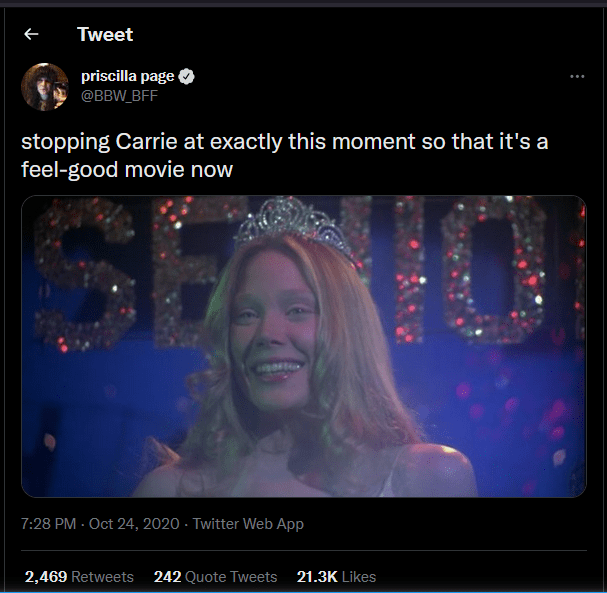The image size is (607, 593).
Task: Show the 21.3K Likes list
Action: (x=336, y=577)
